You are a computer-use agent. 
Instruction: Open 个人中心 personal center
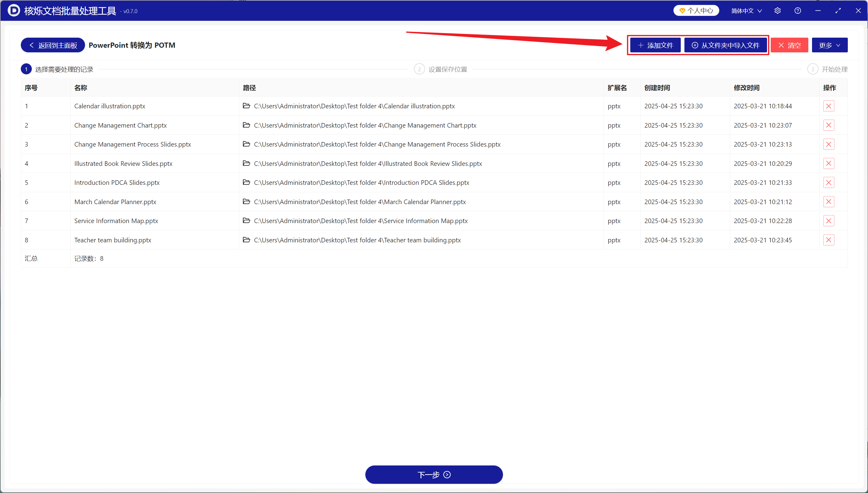[696, 10]
